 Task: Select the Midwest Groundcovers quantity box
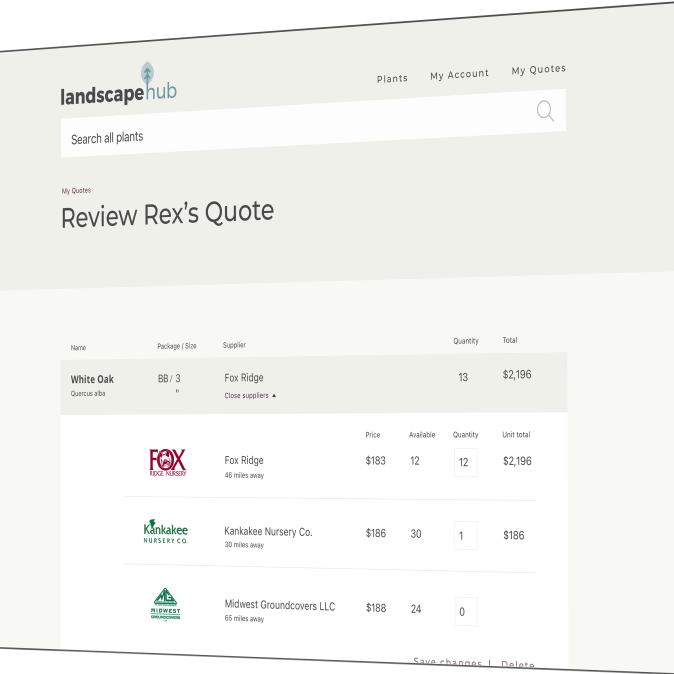point(465,611)
